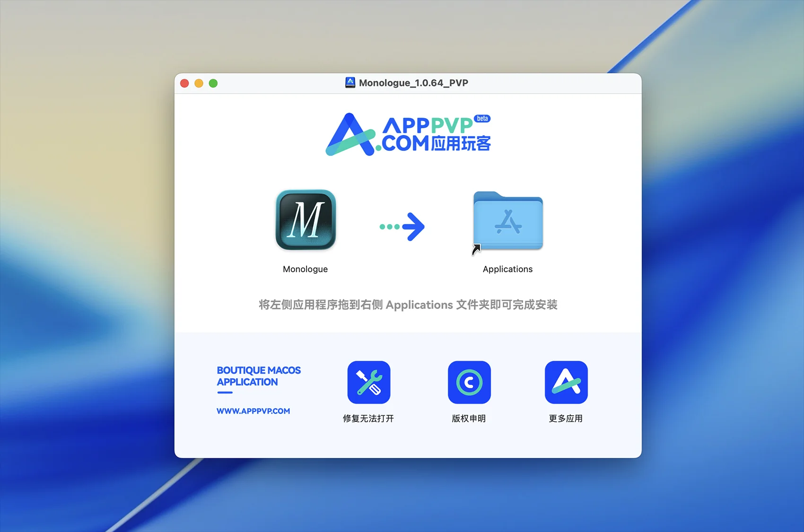Minimize the window with the yellow button
The image size is (804, 532).
coord(199,83)
